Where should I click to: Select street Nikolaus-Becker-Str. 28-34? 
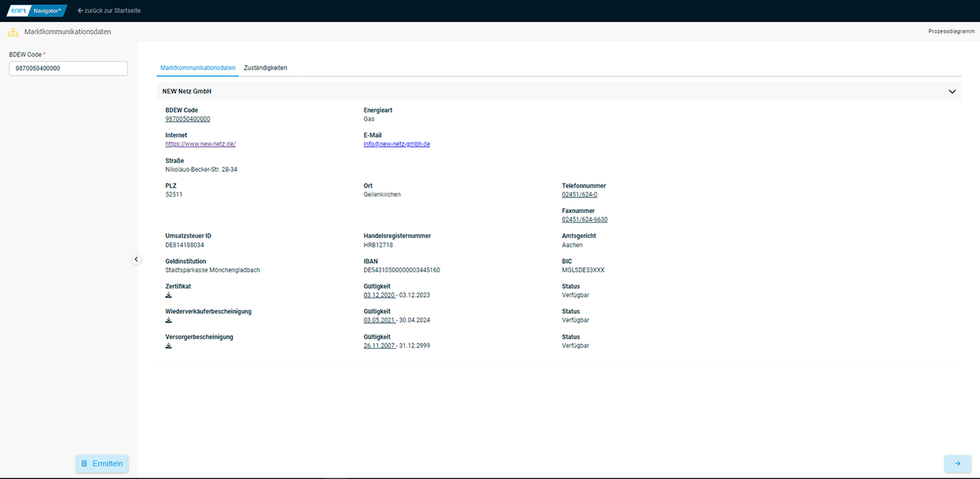(201, 169)
